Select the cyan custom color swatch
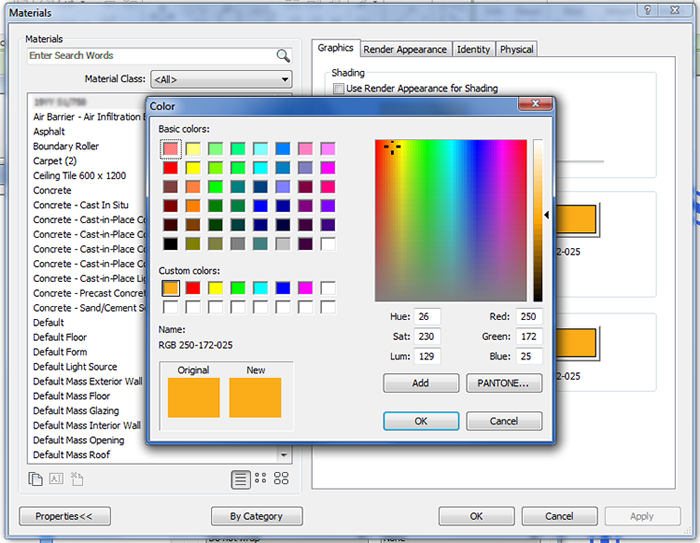The width and height of the screenshot is (700, 543). pos(260,288)
